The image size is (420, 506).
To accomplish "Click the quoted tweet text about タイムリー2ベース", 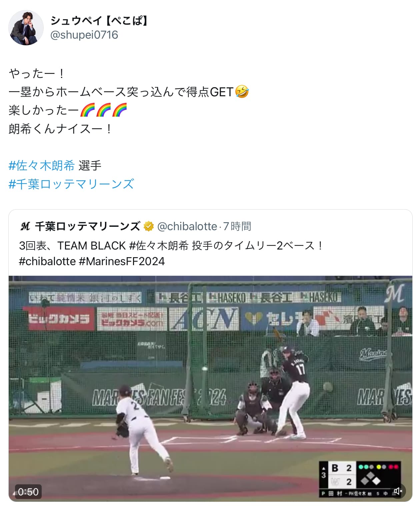I will click(171, 253).
